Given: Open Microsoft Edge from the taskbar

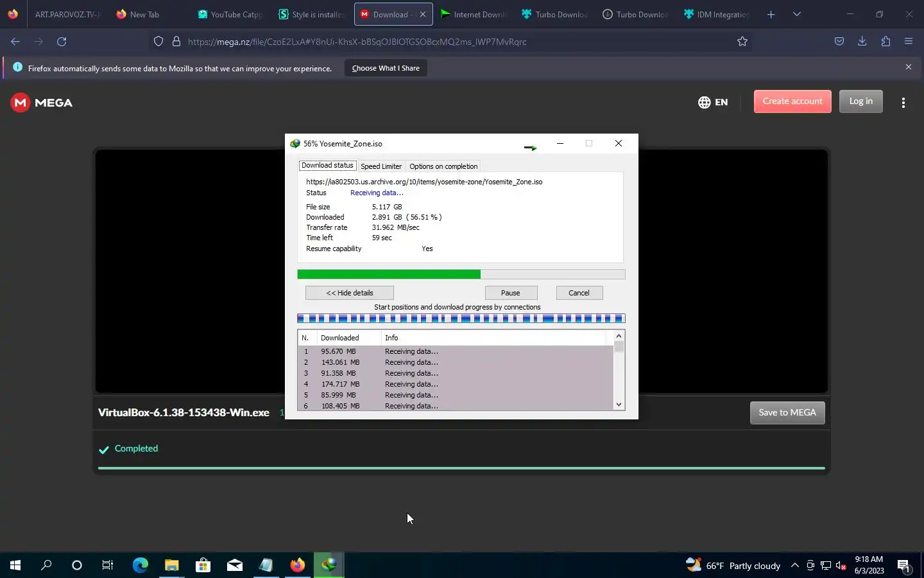Looking at the screenshot, I should (x=140, y=565).
